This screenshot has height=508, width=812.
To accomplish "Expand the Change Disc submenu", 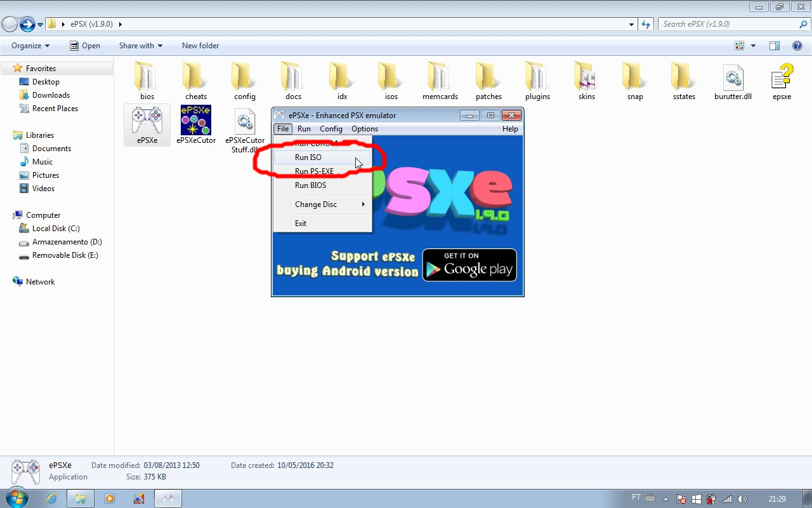I will click(x=323, y=204).
